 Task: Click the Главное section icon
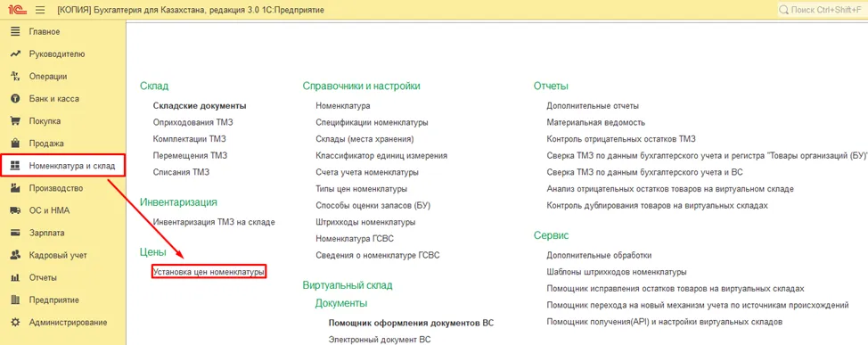coord(15,31)
